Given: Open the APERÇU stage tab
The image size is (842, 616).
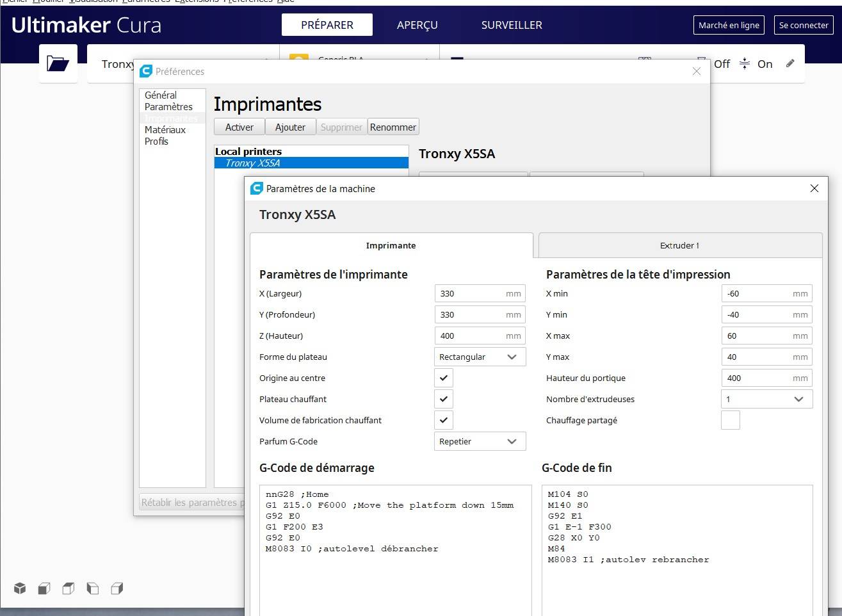Looking at the screenshot, I should (x=417, y=25).
